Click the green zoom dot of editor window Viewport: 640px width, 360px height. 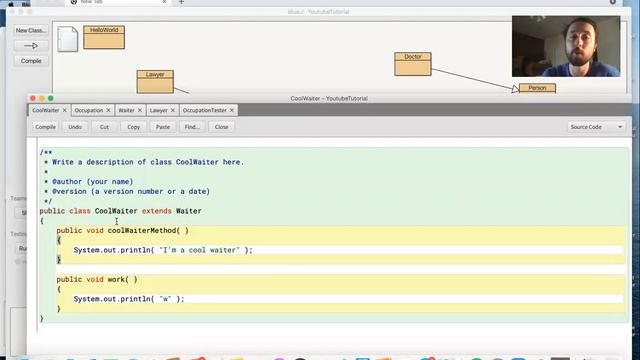pyautogui.click(x=51, y=98)
